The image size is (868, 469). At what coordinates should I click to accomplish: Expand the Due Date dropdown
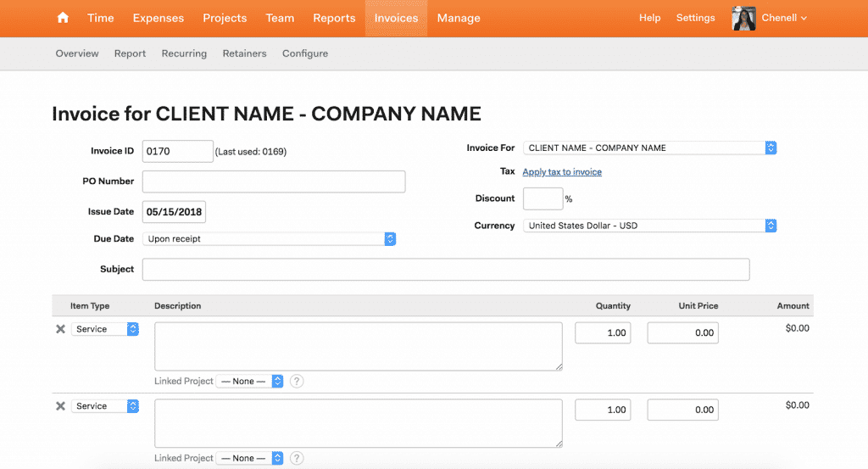tap(269, 239)
